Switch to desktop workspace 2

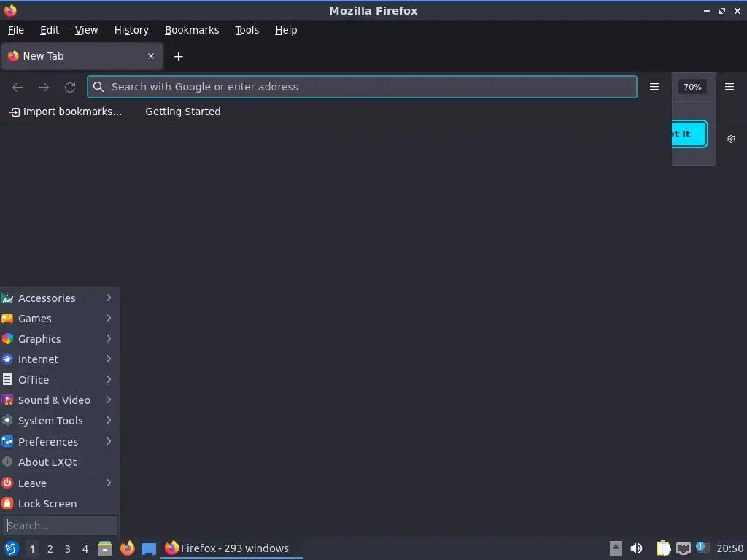(x=50, y=549)
